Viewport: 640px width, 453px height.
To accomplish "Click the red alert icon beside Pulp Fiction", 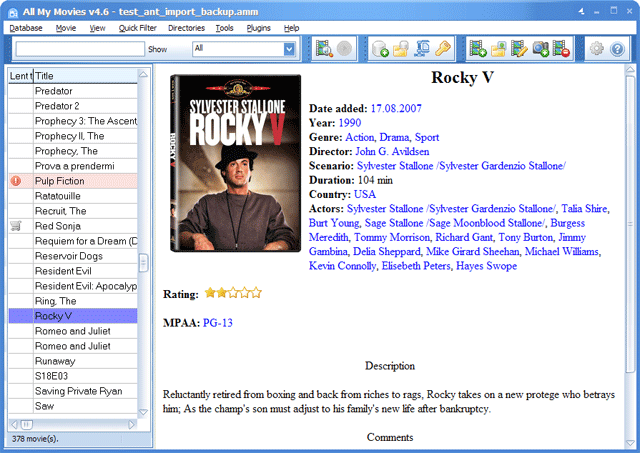I will click(16, 181).
